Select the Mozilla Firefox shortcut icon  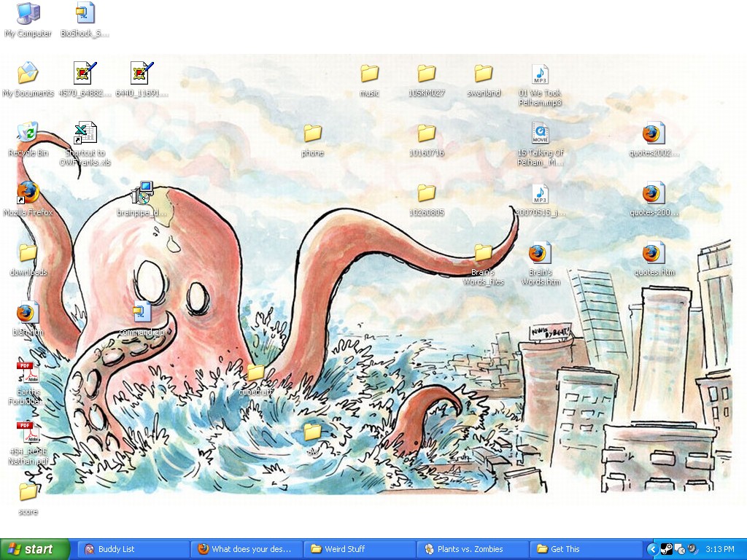coord(28,193)
